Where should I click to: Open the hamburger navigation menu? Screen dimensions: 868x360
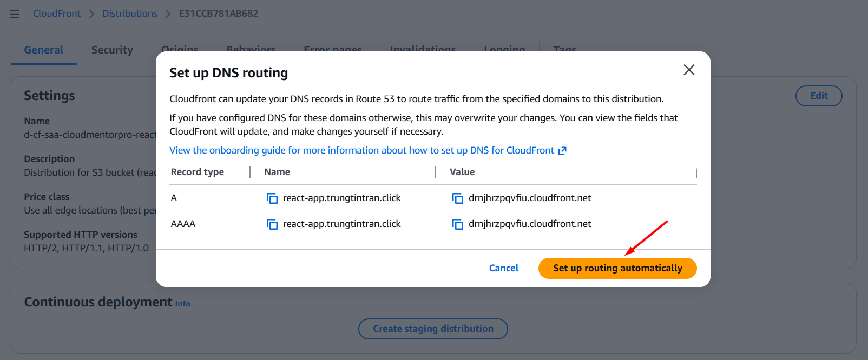pyautogui.click(x=15, y=14)
